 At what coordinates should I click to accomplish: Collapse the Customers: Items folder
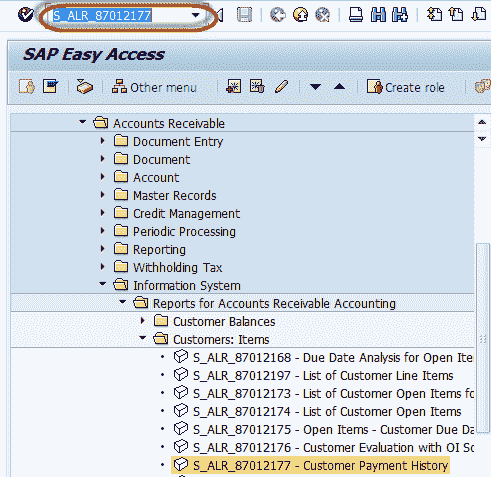pyautogui.click(x=143, y=338)
